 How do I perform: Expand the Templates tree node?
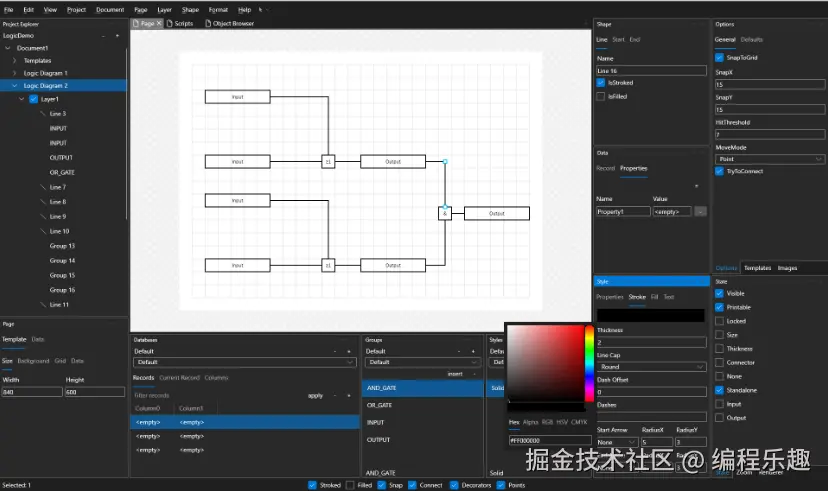tap(14, 61)
